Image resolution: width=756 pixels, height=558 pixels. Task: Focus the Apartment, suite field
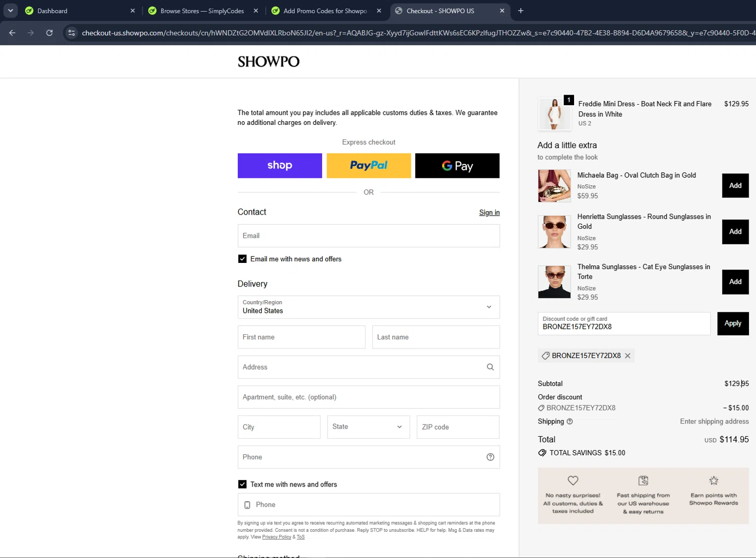tap(369, 397)
